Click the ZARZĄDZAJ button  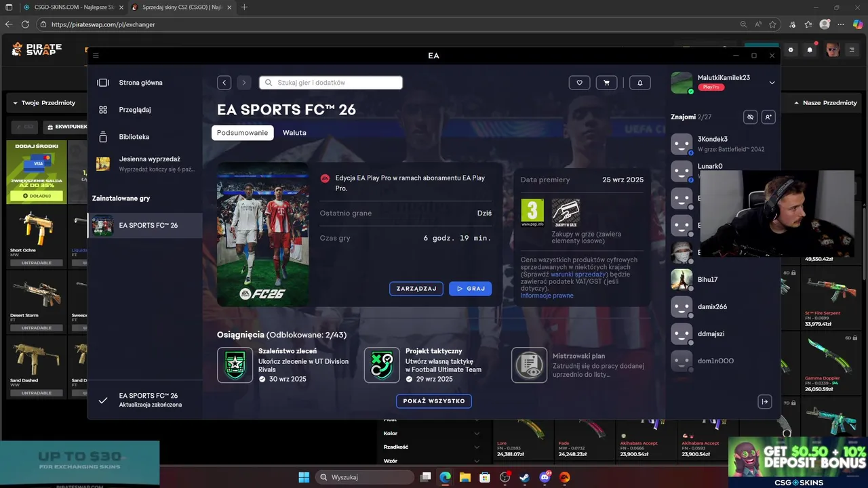416,289
